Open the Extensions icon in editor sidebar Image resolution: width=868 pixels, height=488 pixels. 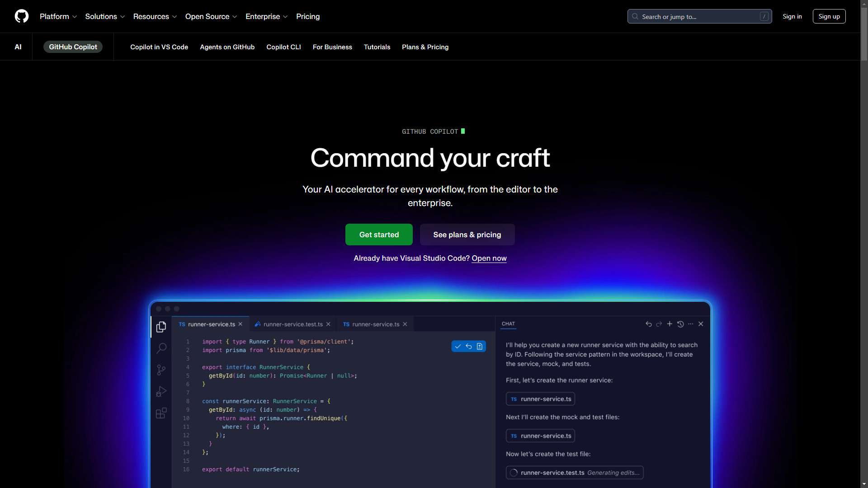pyautogui.click(x=161, y=413)
